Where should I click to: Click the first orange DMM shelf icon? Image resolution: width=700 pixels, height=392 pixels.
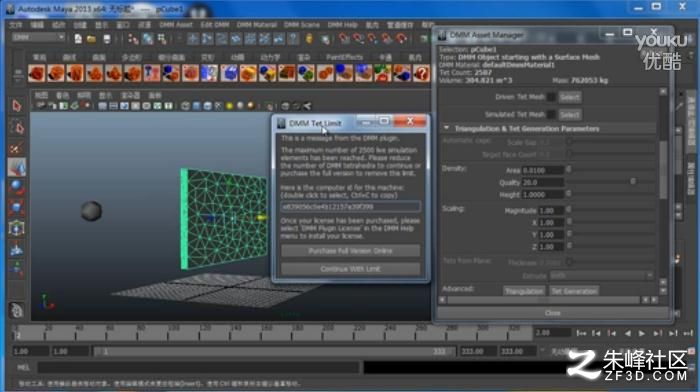(36, 73)
